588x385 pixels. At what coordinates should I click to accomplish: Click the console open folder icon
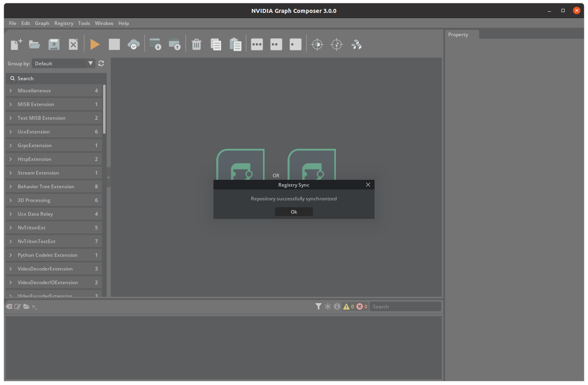pos(26,306)
